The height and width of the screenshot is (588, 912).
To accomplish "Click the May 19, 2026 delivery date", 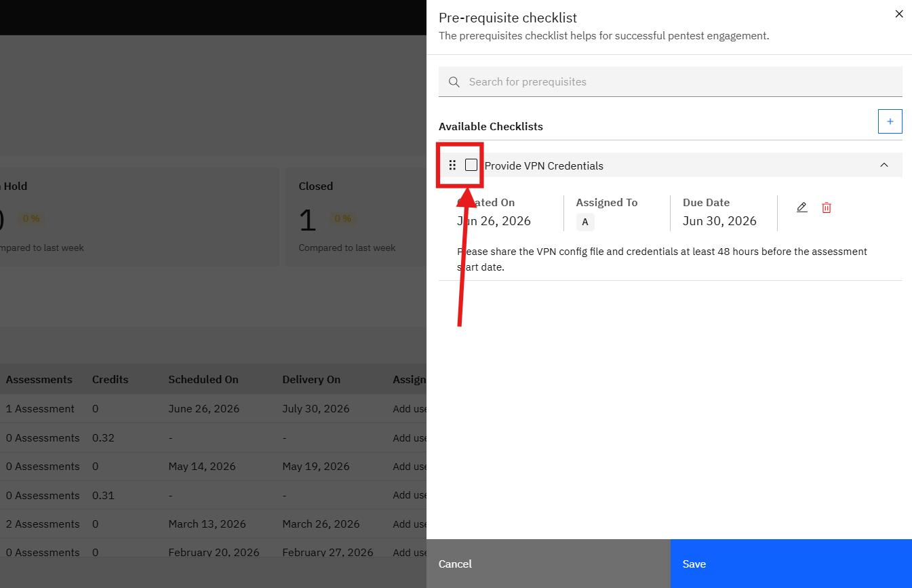I will click(x=316, y=467).
